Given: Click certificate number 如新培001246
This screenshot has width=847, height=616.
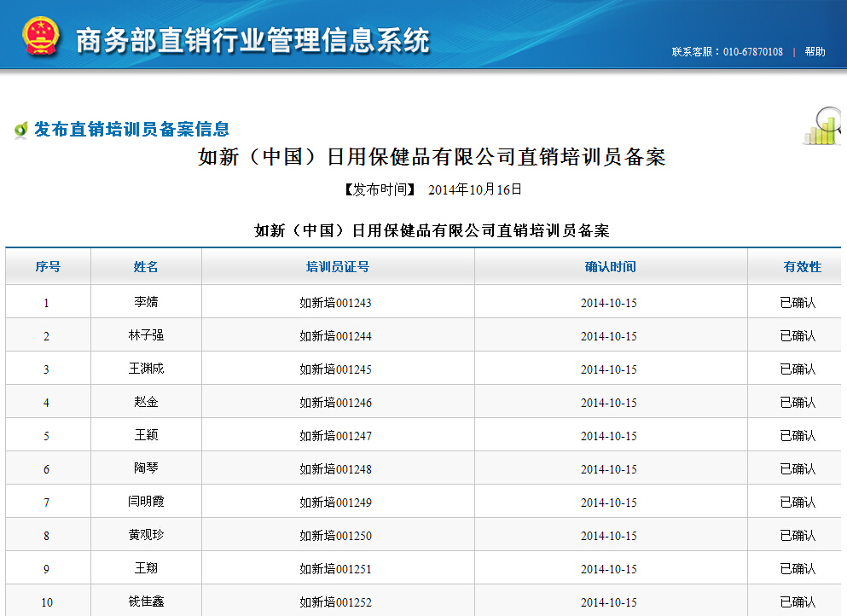Looking at the screenshot, I should pos(335,403).
